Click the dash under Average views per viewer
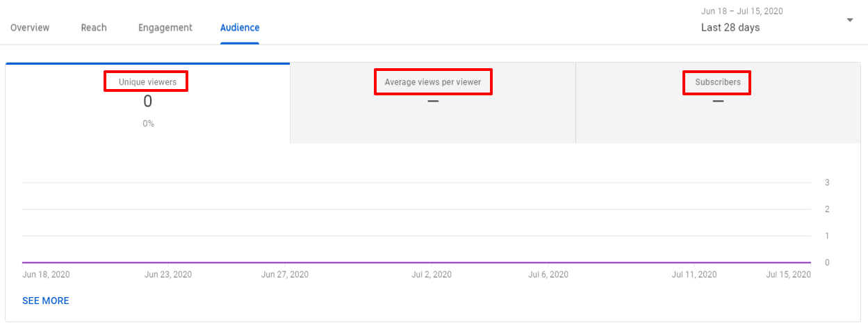 [433, 102]
